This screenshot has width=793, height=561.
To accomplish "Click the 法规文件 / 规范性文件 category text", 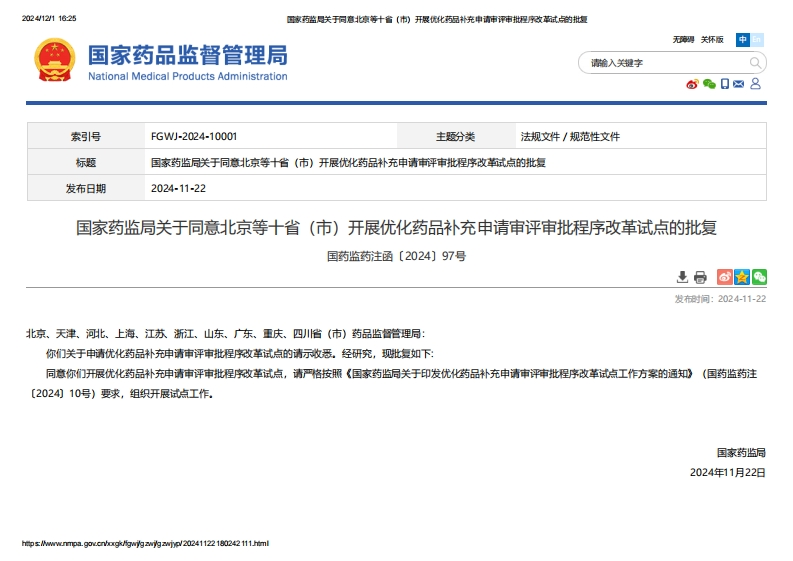I will (570, 137).
